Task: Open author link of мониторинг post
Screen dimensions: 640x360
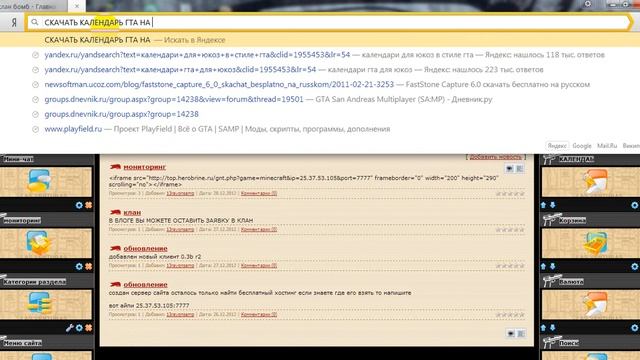Action: tap(180, 193)
